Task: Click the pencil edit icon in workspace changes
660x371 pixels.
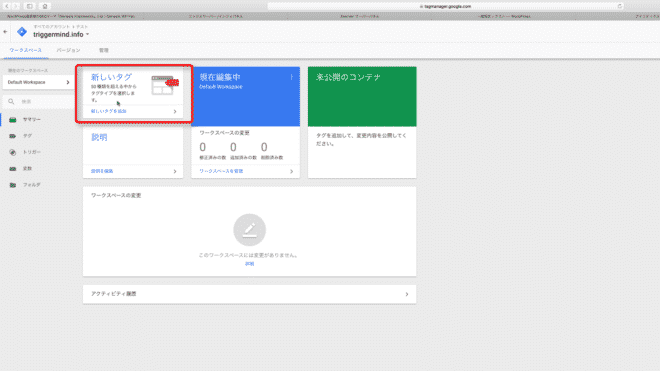Action: (250, 230)
